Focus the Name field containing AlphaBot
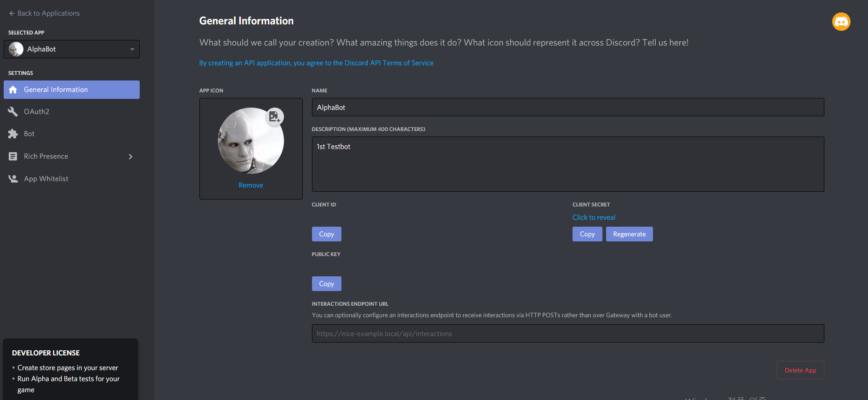The width and height of the screenshot is (868, 400). [x=568, y=107]
